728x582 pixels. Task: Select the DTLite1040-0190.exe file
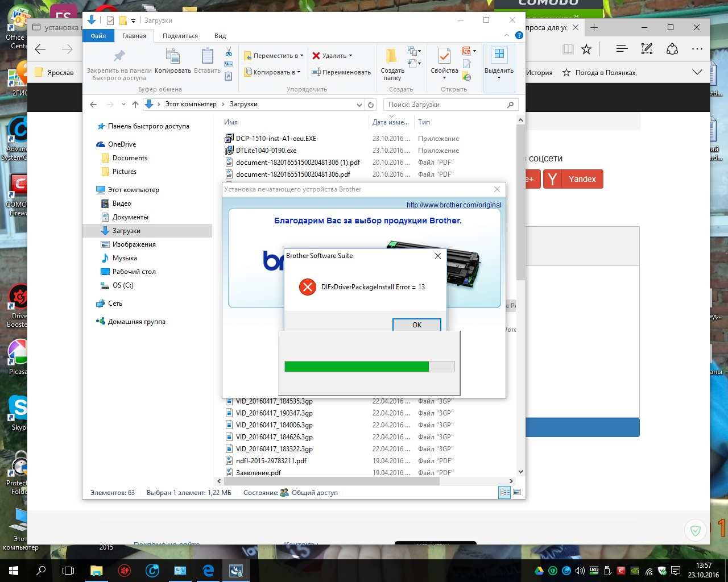pyautogui.click(x=266, y=151)
